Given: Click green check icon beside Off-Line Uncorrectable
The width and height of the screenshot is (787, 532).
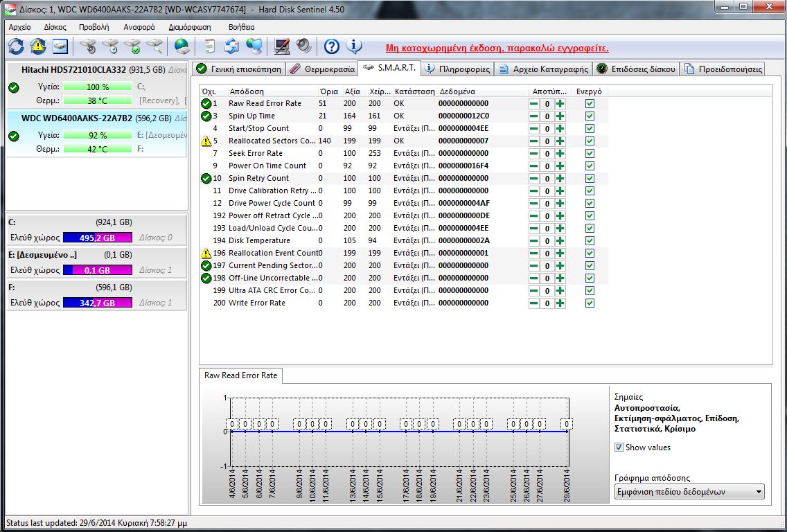Looking at the screenshot, I should [x=206, y=278].
